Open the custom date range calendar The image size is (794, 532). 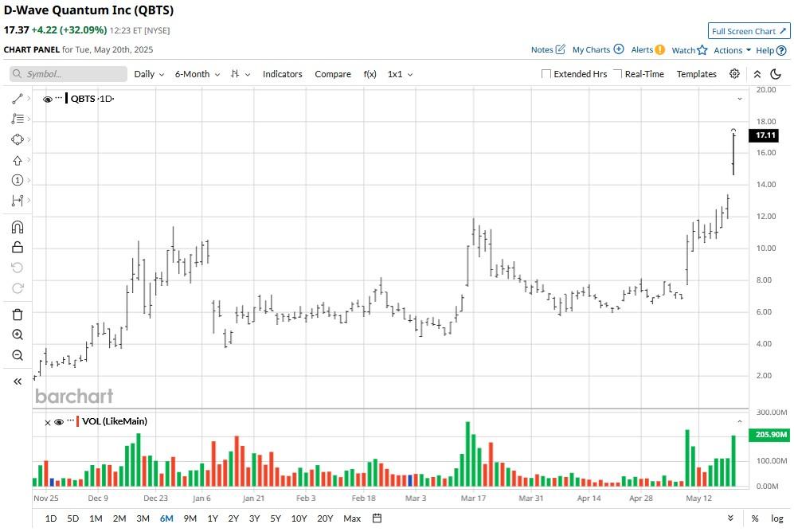pos(377,518)
